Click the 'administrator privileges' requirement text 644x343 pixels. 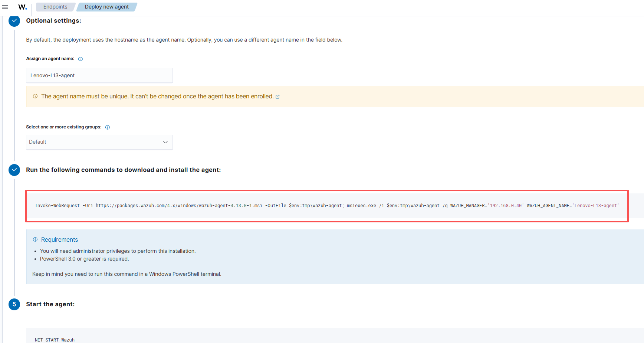click(118, 251)
